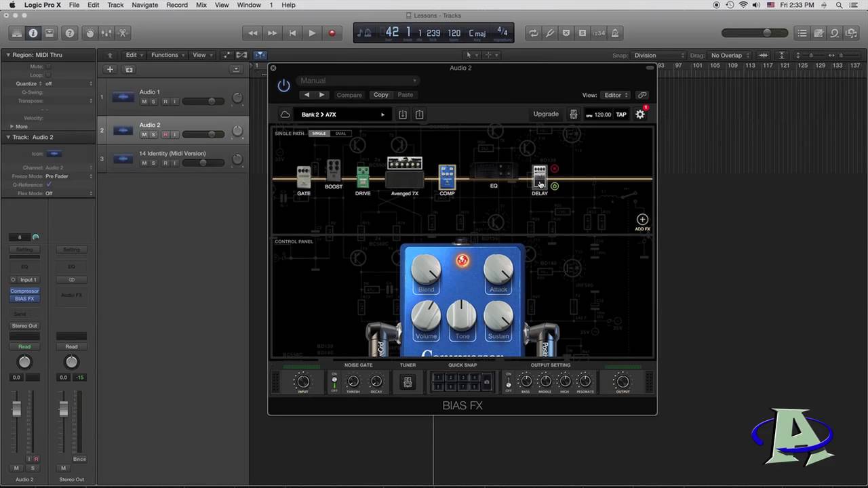868x488 pixels.
Task: Click the share preset upload icon
Action: click(x=419, y=115)
